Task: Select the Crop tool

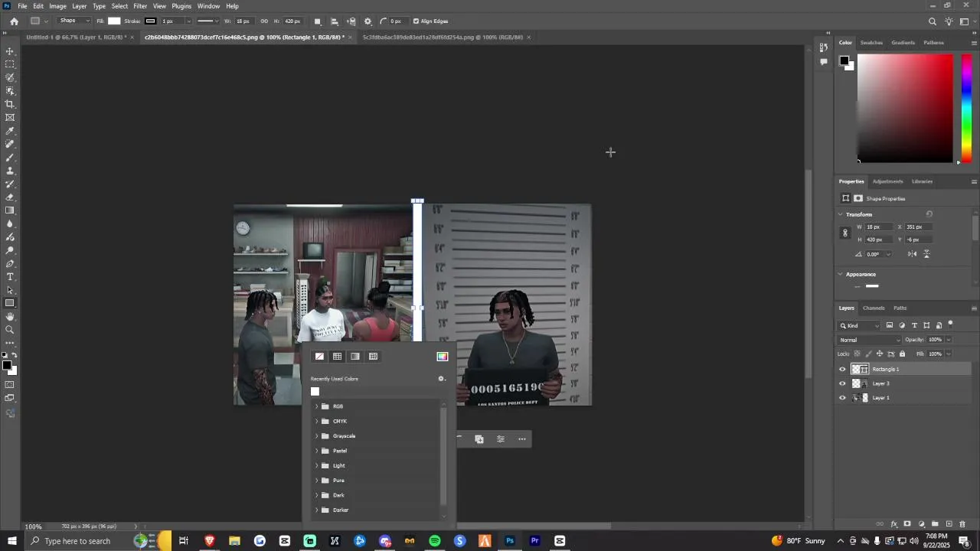Action: coord(10,104)
